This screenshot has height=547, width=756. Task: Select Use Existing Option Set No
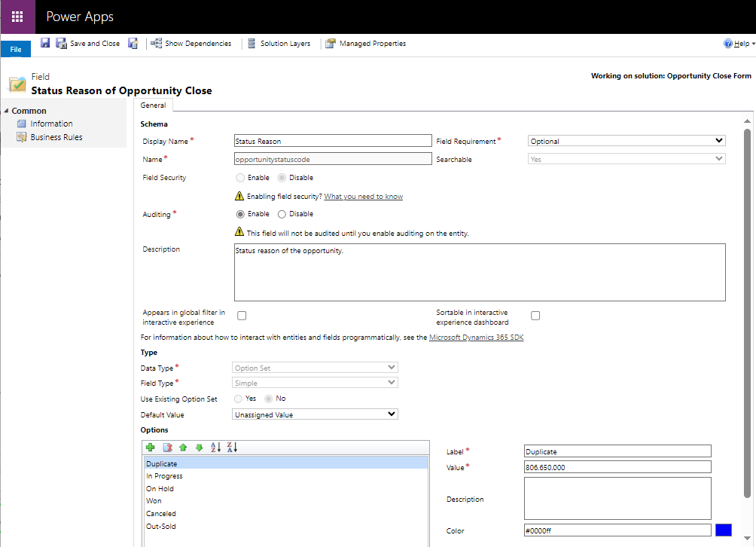pyautogui.click(x=269, y=399)
